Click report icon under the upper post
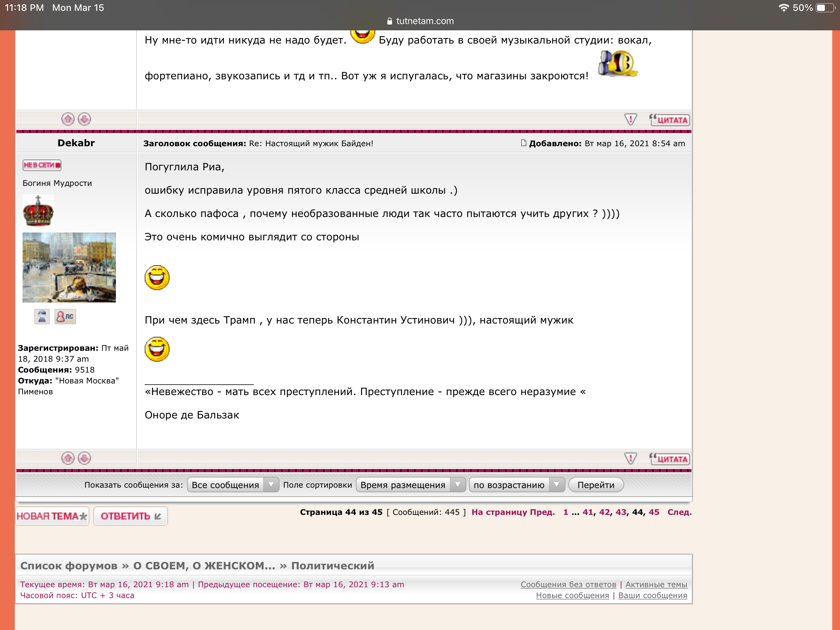 point(630,119)
